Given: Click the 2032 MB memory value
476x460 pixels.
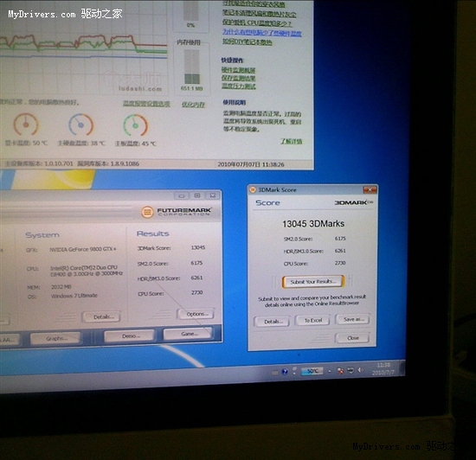Looking at the screenshot, I should (61, 286).
